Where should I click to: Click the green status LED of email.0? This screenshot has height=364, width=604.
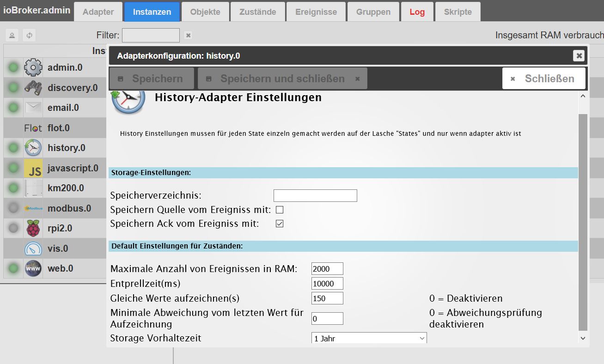[13, 108]
